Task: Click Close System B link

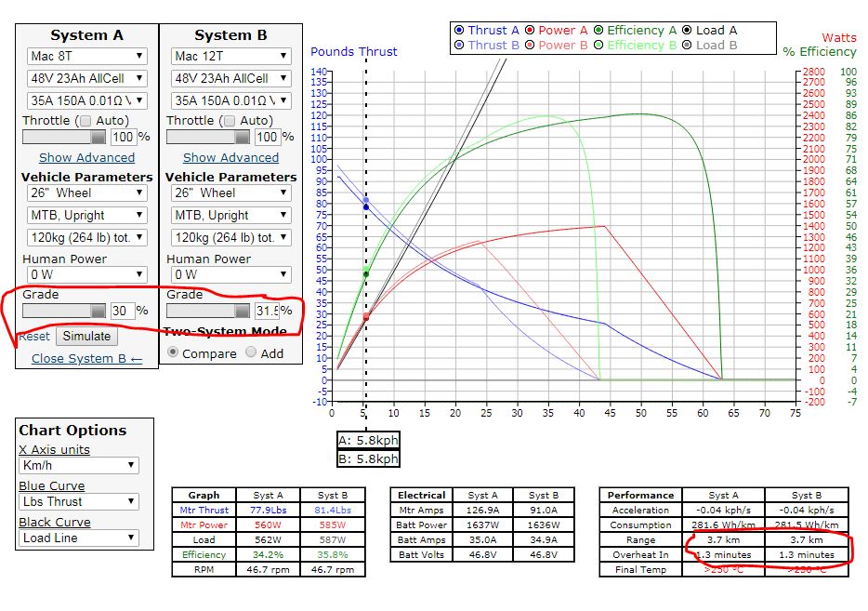Action: click(x=87, y=358)
